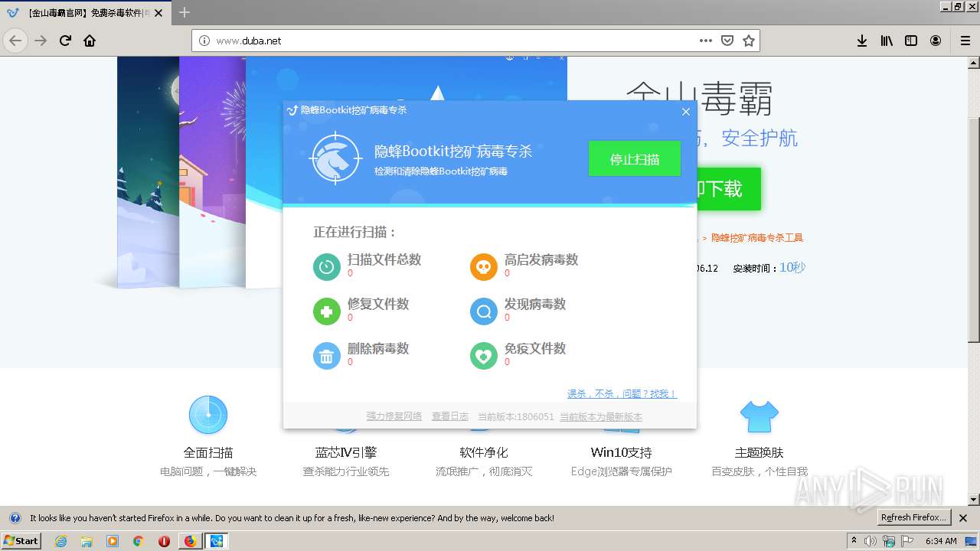Click the 强力修复网络 link
980x551 pixels.
point(394,416)
